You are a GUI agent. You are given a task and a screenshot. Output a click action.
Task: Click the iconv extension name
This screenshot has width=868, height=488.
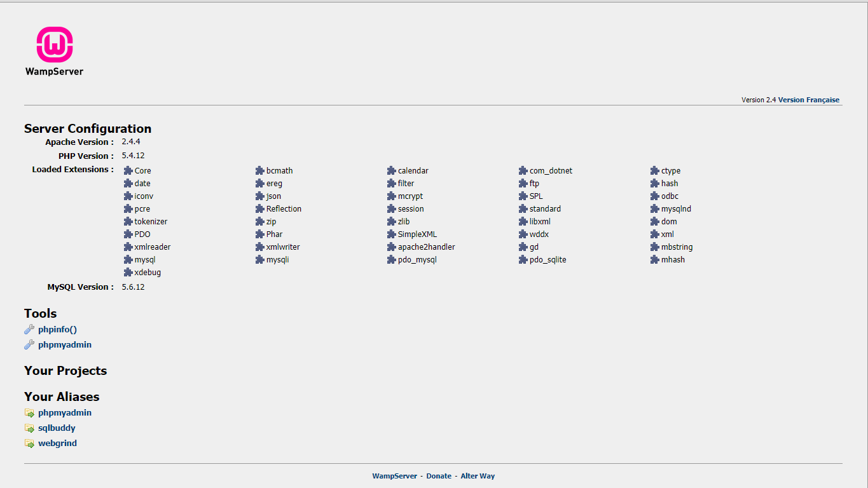tap(144, 196)
